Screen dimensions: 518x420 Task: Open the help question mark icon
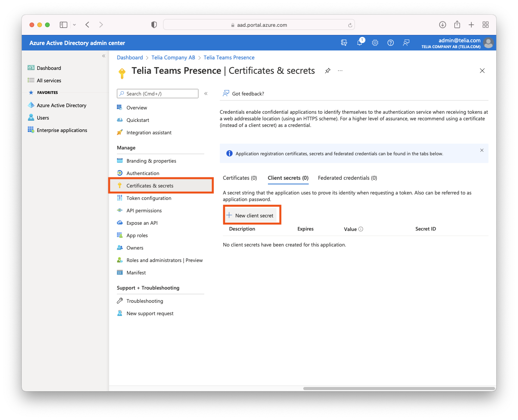coord(391,43)
